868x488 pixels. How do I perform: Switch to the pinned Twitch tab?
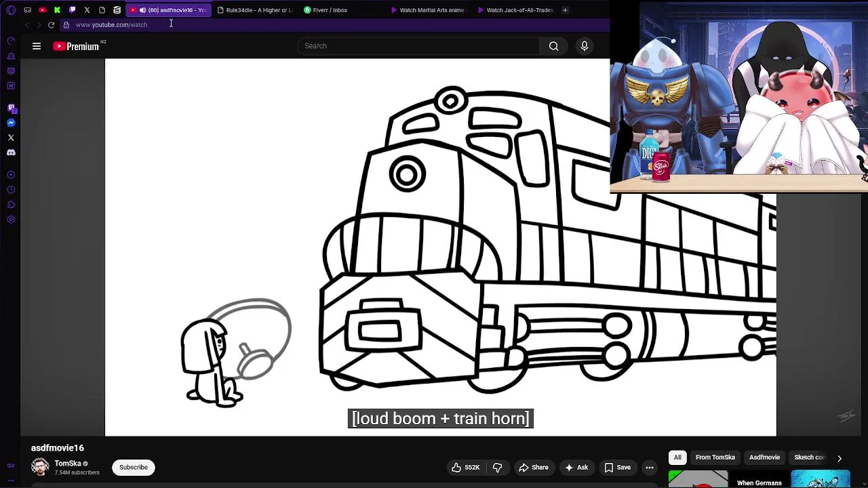coord(72,10)
